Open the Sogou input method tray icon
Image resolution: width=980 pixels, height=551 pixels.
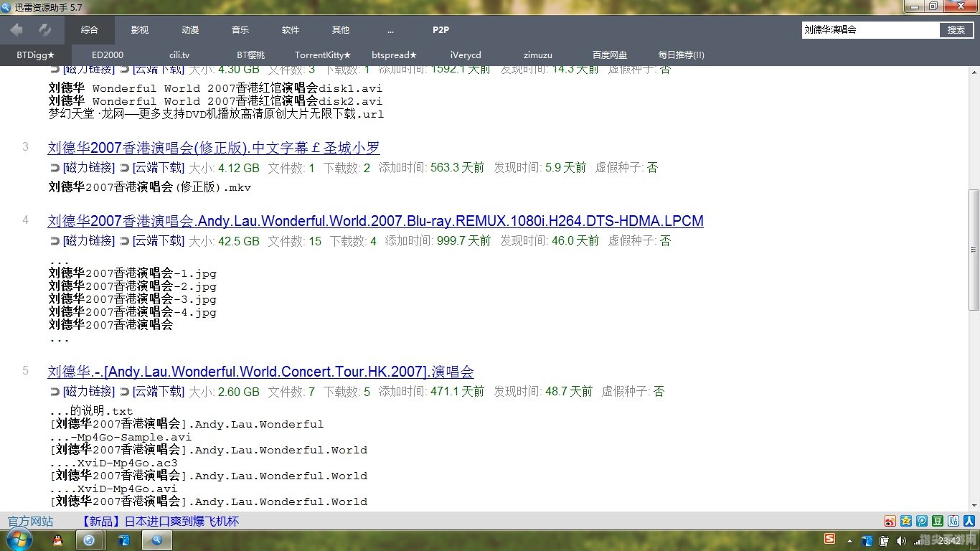coord(830,539)
